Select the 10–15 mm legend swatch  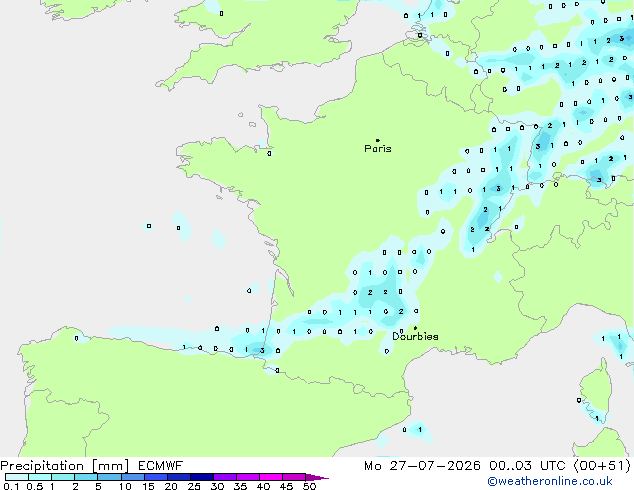coord(132,477)
